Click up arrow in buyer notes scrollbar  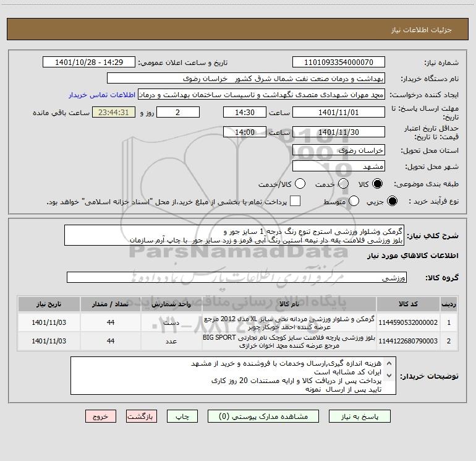pyautogui.click(x=389, y=363)
